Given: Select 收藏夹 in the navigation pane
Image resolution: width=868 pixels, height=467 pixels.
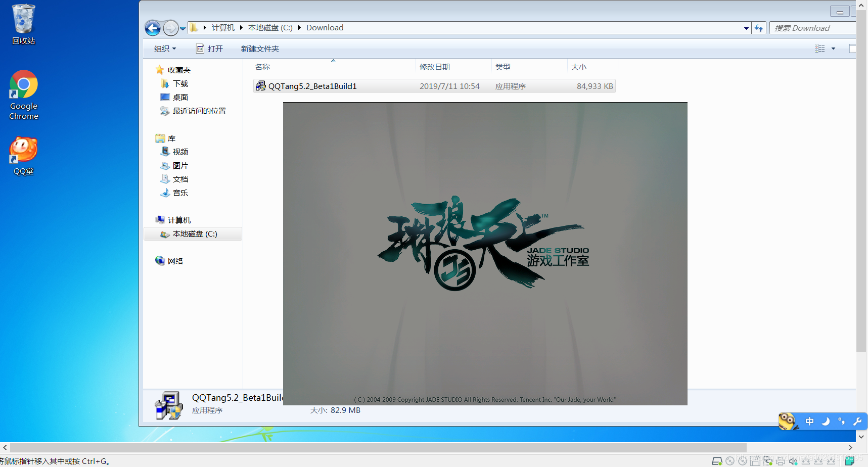Looking at the screenshot, I should point(179,70).
